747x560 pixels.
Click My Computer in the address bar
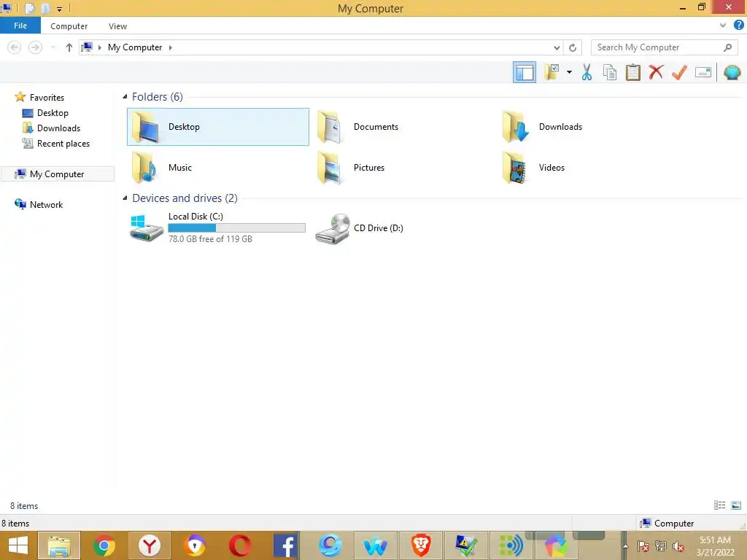pyautogui.click(x=135, y=47)
